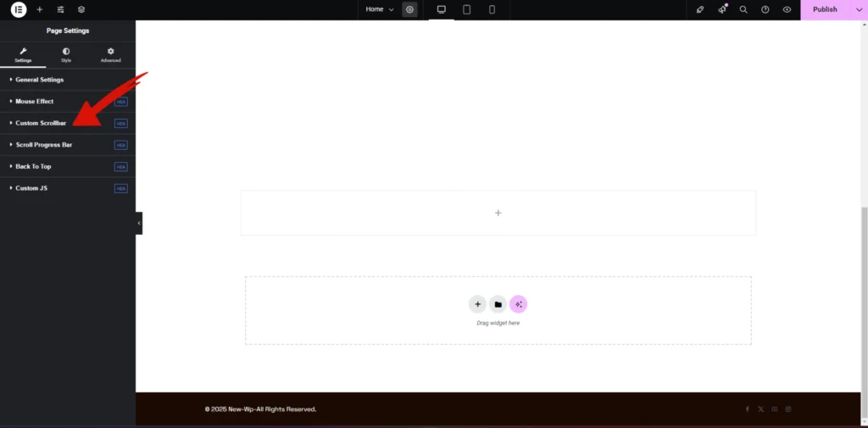Select the Settings tab
868x428 pixels.
coord(23,55)
